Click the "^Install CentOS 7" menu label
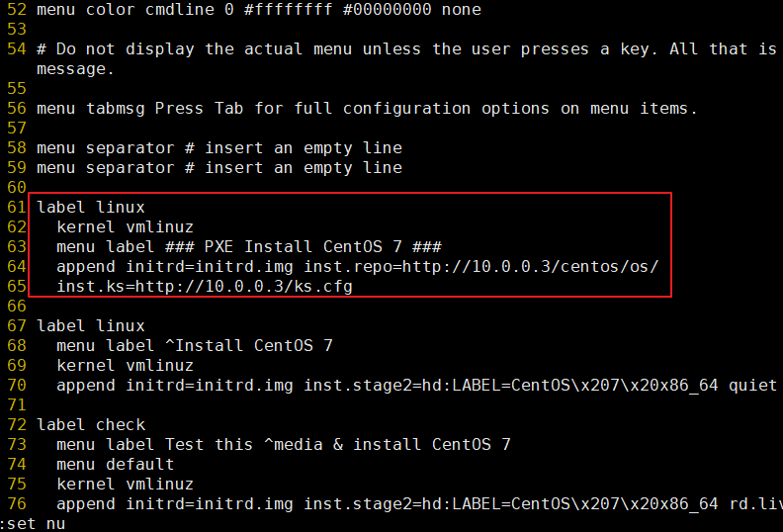Screen dimensions: 783x532 [x=244, y=346]
